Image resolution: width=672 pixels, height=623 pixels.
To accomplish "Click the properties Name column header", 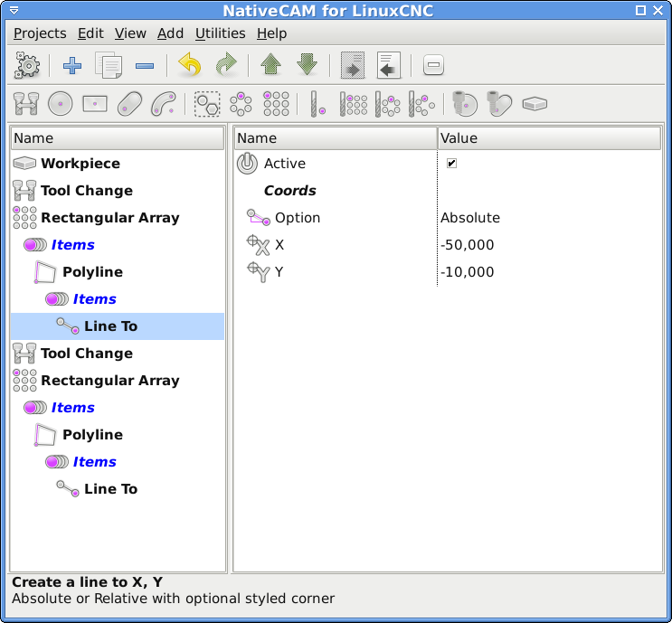I will pyautogui.click(x=336, y=138).
